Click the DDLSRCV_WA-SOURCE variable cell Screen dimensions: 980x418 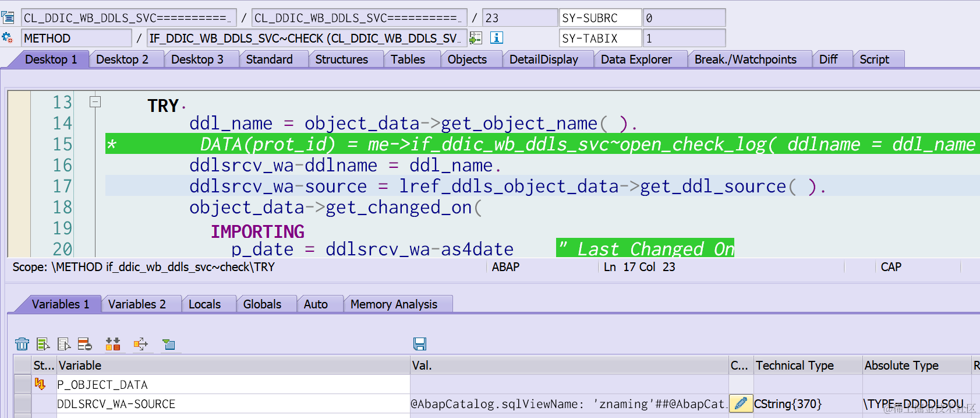(233, 403)
